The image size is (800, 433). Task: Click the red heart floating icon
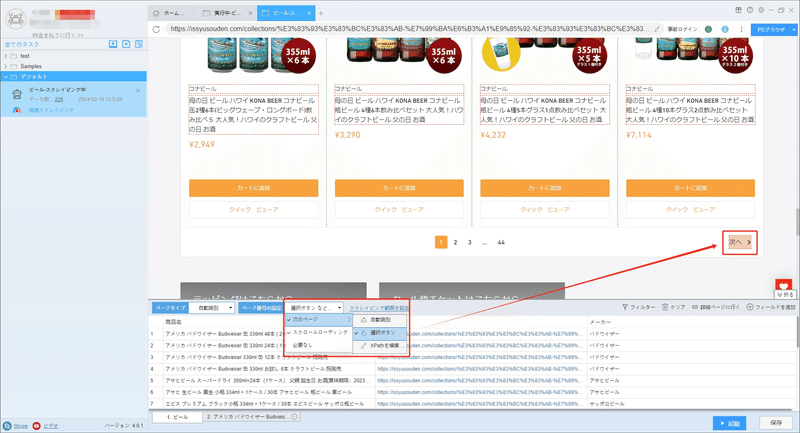(x=784, y=285)
